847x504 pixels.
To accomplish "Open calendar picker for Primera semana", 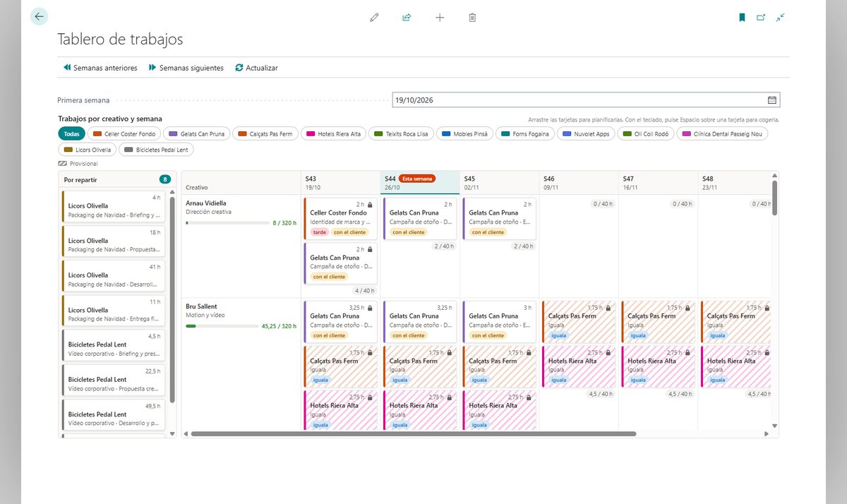I will [771, 100].
